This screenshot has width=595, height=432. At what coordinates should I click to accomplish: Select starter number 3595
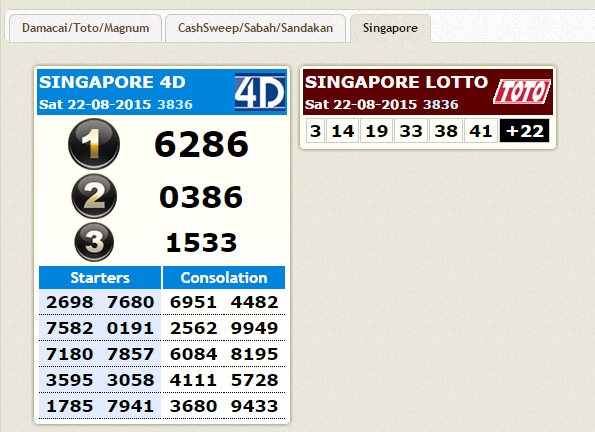click(x=70, y=380)
